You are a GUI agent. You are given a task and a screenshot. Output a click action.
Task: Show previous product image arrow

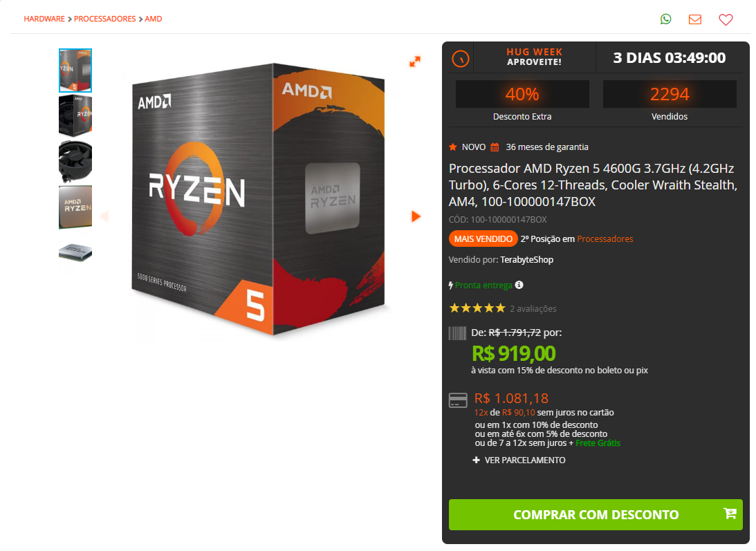pos(104,216)
